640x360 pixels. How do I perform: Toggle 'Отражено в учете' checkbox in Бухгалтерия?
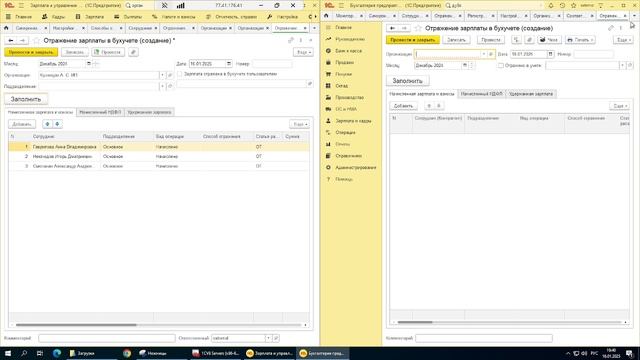coord(500,65)
